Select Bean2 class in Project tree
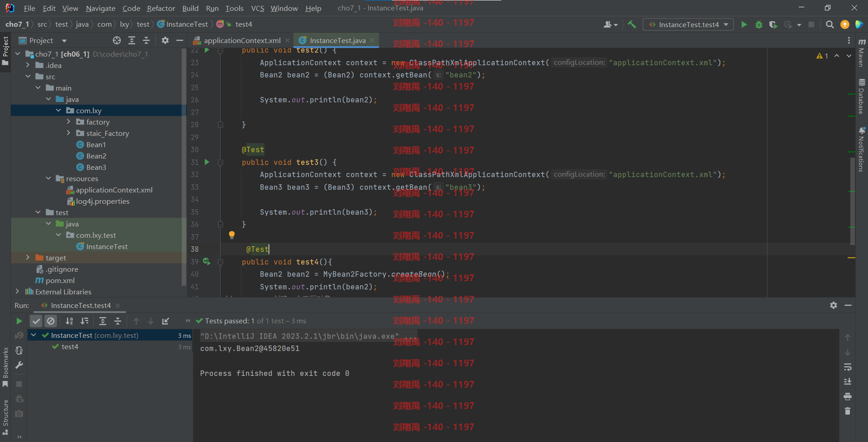 (x=96, y=156)
